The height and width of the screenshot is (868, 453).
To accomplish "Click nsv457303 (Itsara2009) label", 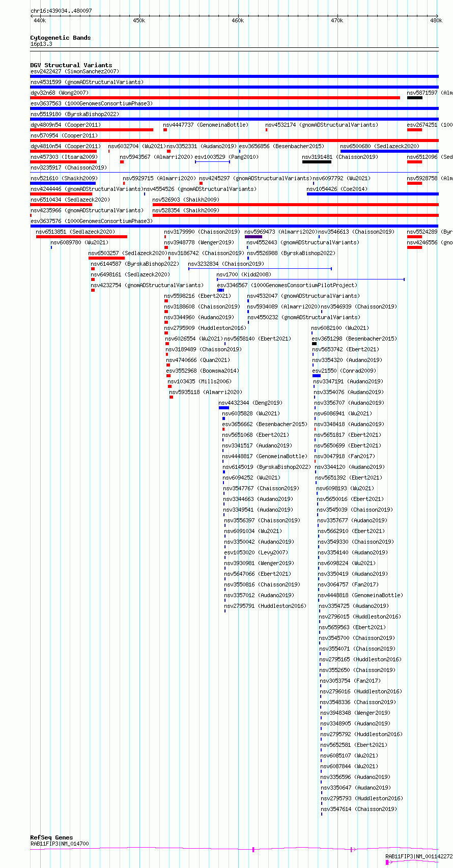I will [64, 157].
